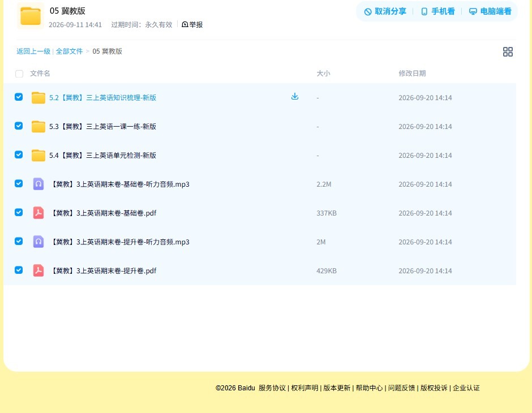Open file 3上英语期末卷-提升卷.pdf
532x413 pixels.
[103, 270]
